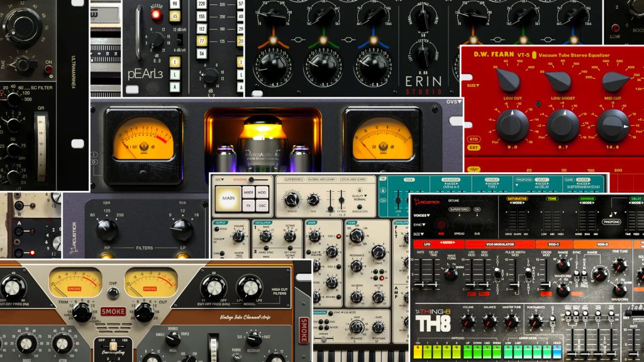
Task: Flip the VCO1/BOTH/VCO2 selector switch on TH8
Action: [x=497, y=274]
